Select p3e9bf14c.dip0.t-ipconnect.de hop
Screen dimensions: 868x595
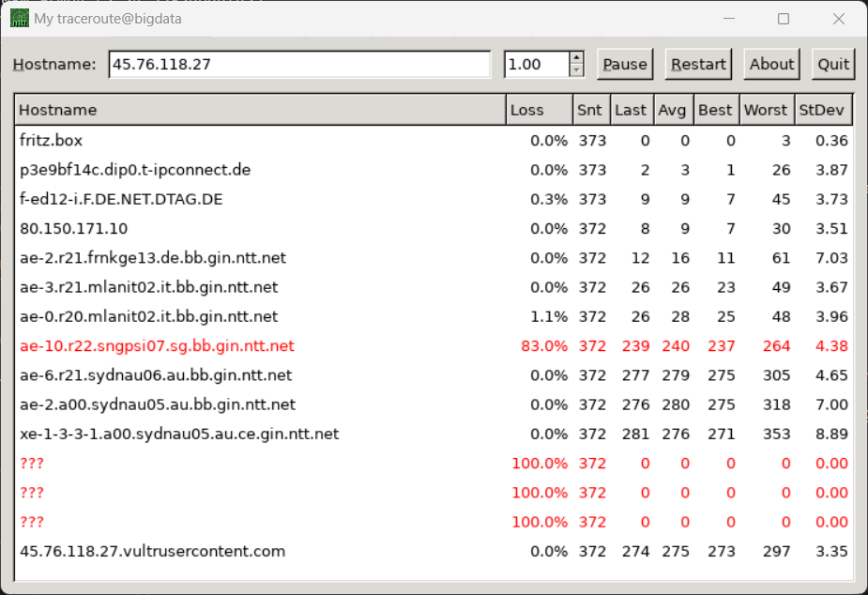pos(434,170)
